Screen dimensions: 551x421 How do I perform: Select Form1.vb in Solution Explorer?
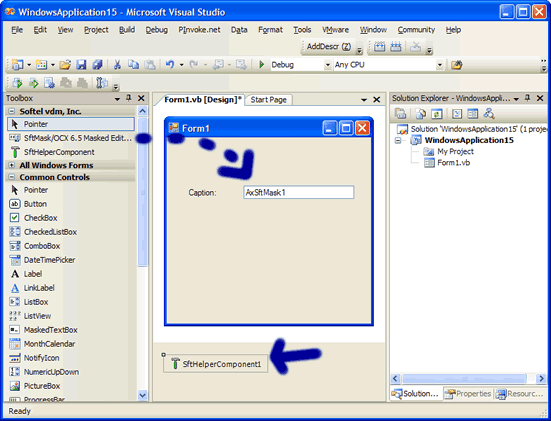pyautogui.click(x=453, y=163)
